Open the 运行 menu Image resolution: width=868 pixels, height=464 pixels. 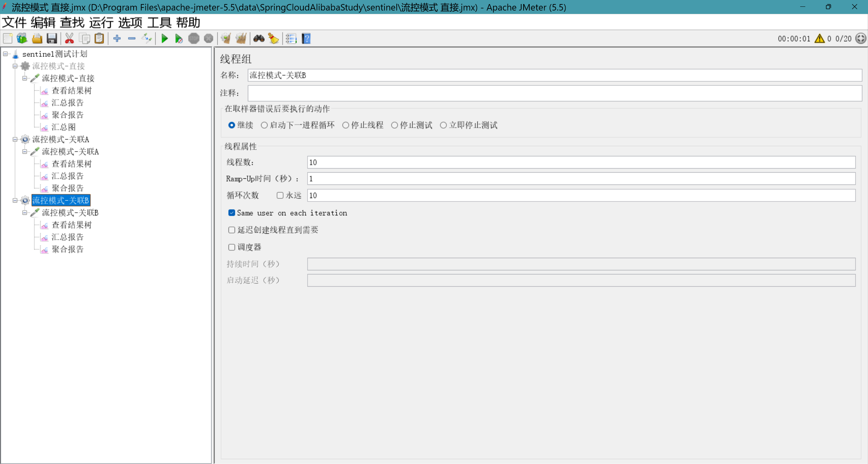pos(101,23)
